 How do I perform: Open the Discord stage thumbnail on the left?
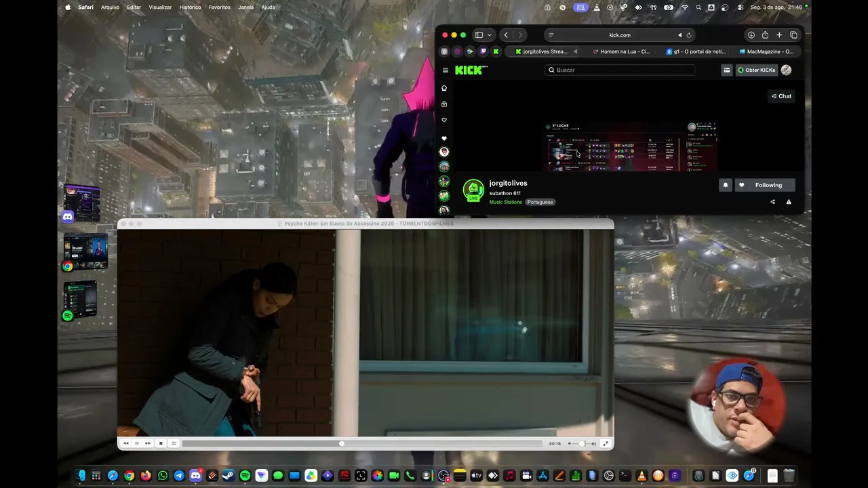(82, 203)
